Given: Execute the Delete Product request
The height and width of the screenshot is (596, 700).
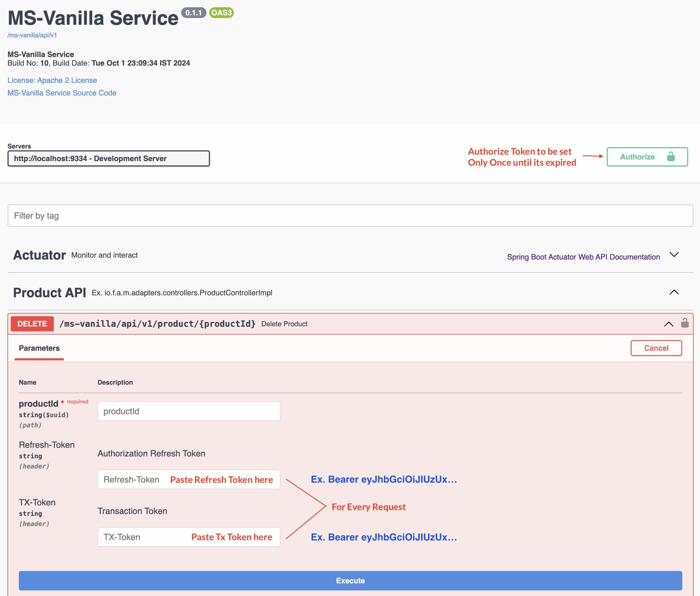Looking at the screenshot, I should click(350, 580).
